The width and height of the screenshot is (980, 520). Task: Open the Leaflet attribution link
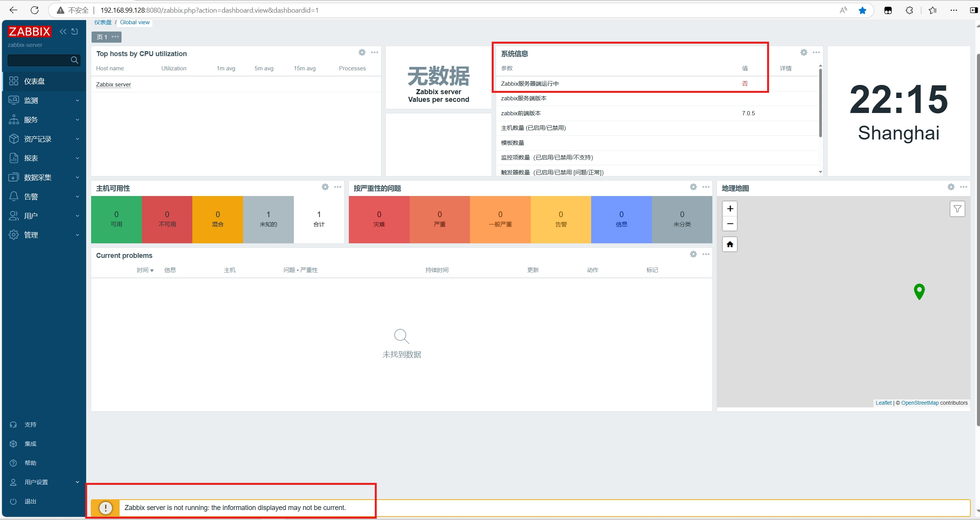point(883,403)
